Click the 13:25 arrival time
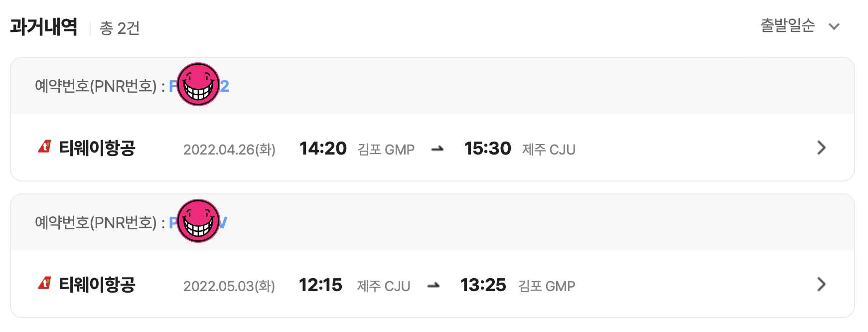The image size is (868, 332). [483, 285]
